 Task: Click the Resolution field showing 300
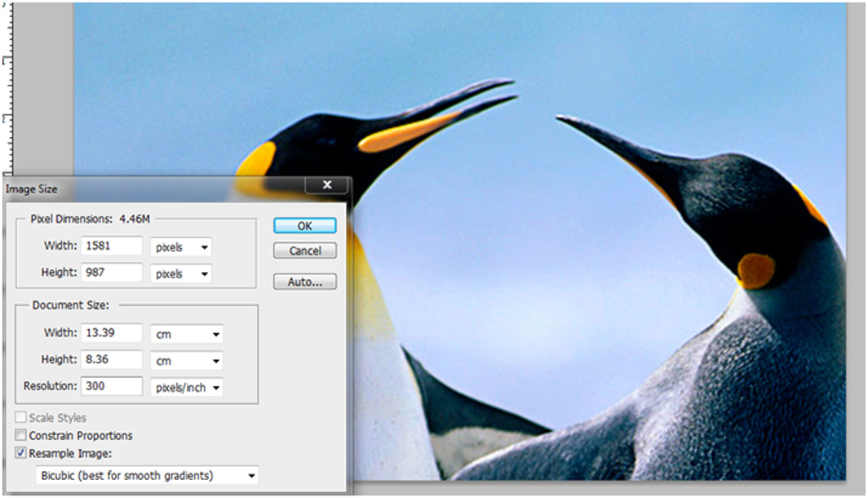(x=112, y=386)
